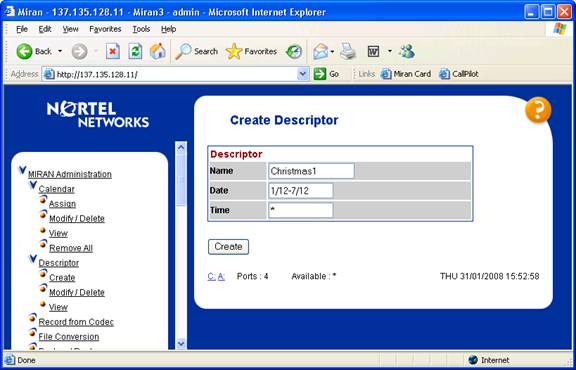Open the Remove All link
The width and height of the screenshot is (576, 370).
pyautogui.click(x=71, y=248)
